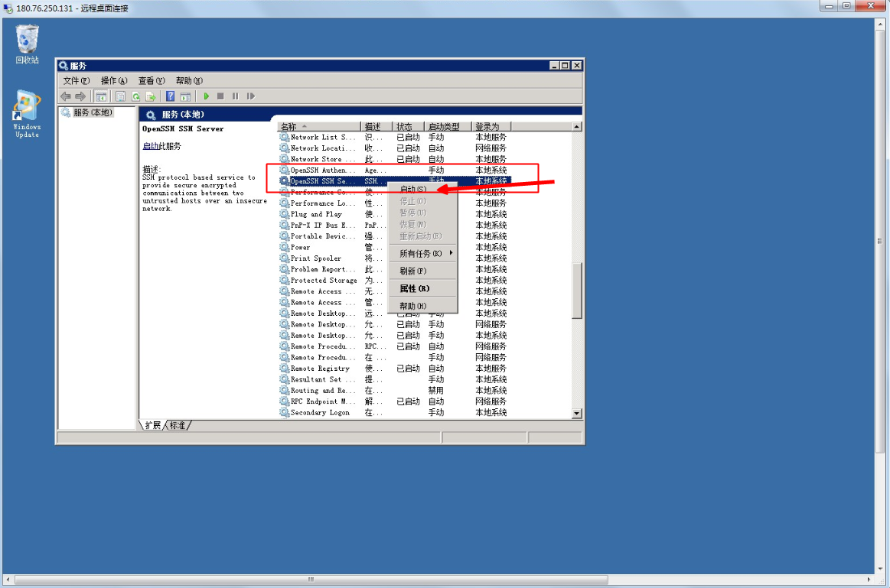890x588 pixels.
Task: Click the gear icon of Protected Storage row
Action: tap(285, 280)
